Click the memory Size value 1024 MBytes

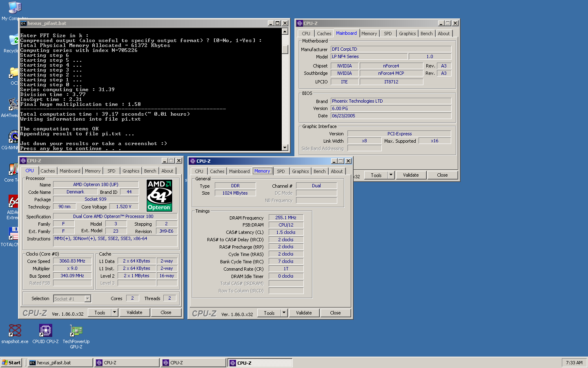click(x=235, y=193)
